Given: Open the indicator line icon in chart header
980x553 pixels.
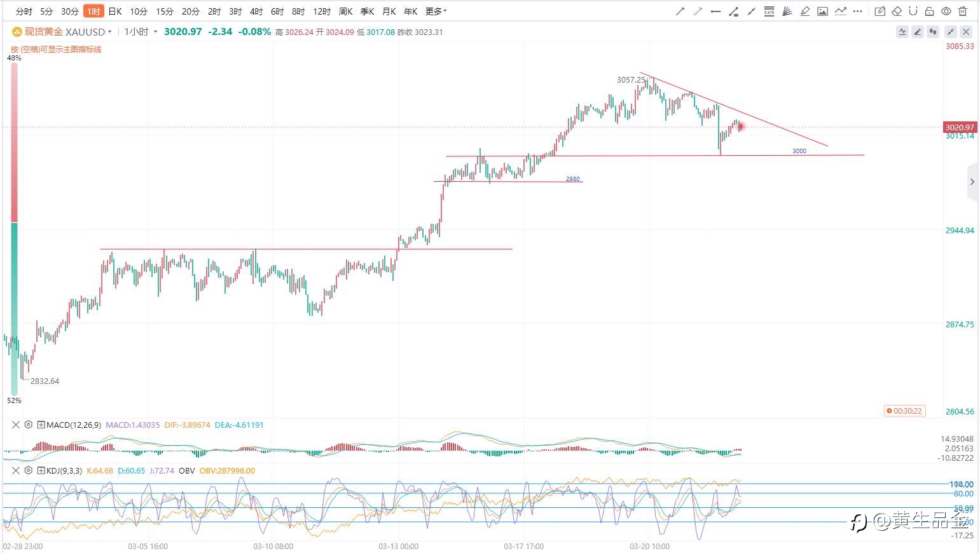Looking at the screenshot, I should [x=902, y=32].
